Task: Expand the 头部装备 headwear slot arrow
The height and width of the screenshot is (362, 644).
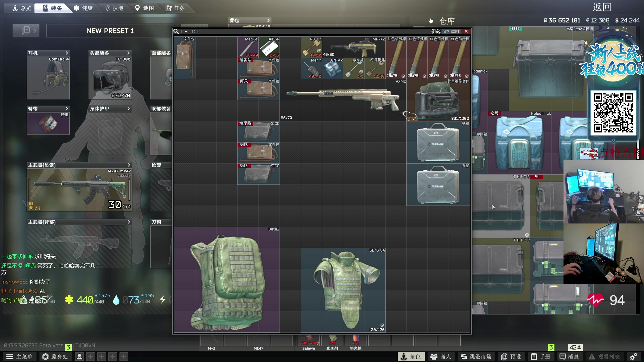Action: click(129, 53)
